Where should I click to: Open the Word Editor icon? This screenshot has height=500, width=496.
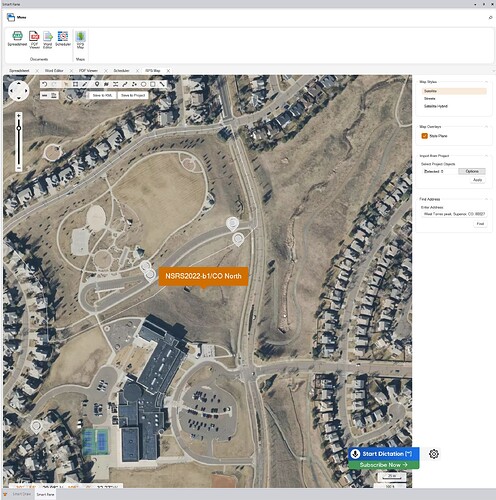click(x=48, y=39)
